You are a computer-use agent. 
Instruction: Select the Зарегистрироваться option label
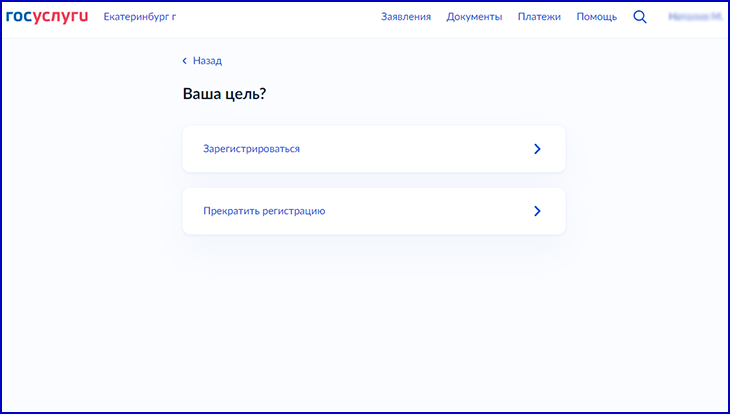[251, 149]
